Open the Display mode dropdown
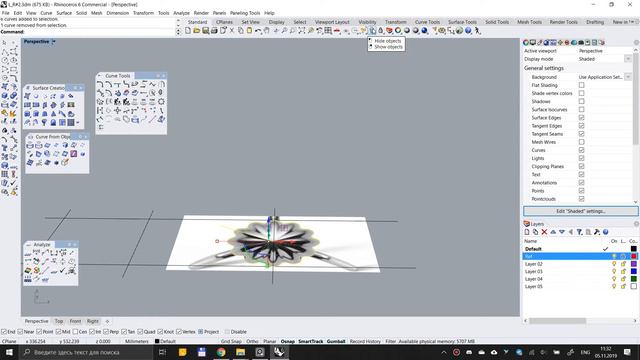This screenshot has height=360, width=640. coord(628,59)
